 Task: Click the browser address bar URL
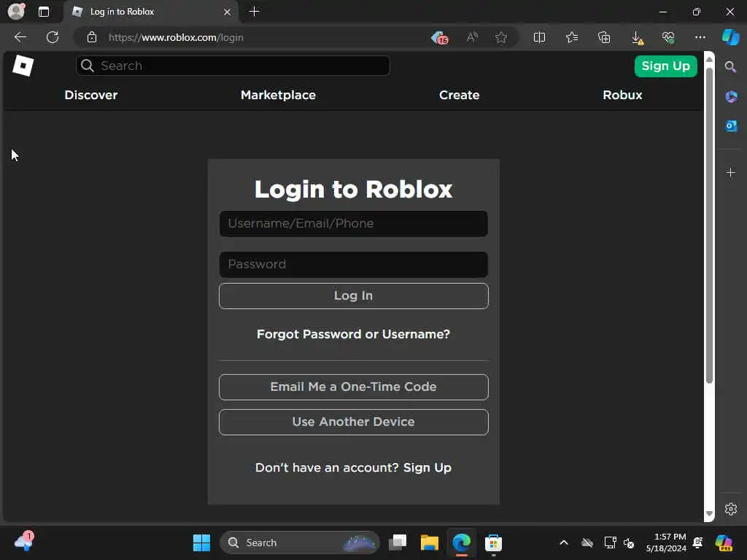176,37
